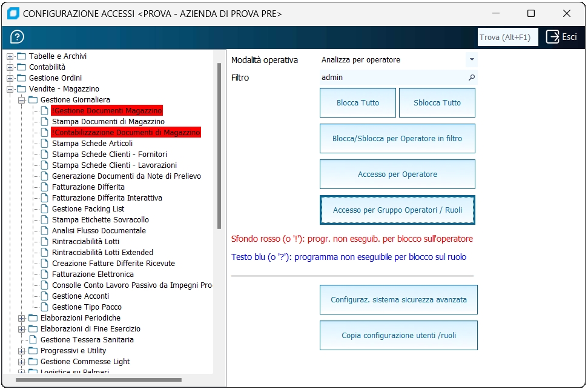Click the app logo in title bar
Viewport: 588px width, 389px height.
[13, 13]
